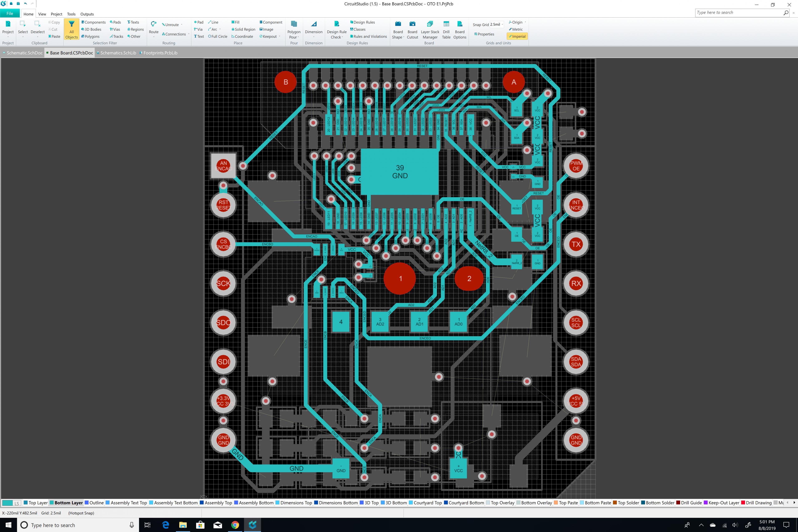Click the current layer color swatch
798x532 pixels.
[7, 503]
